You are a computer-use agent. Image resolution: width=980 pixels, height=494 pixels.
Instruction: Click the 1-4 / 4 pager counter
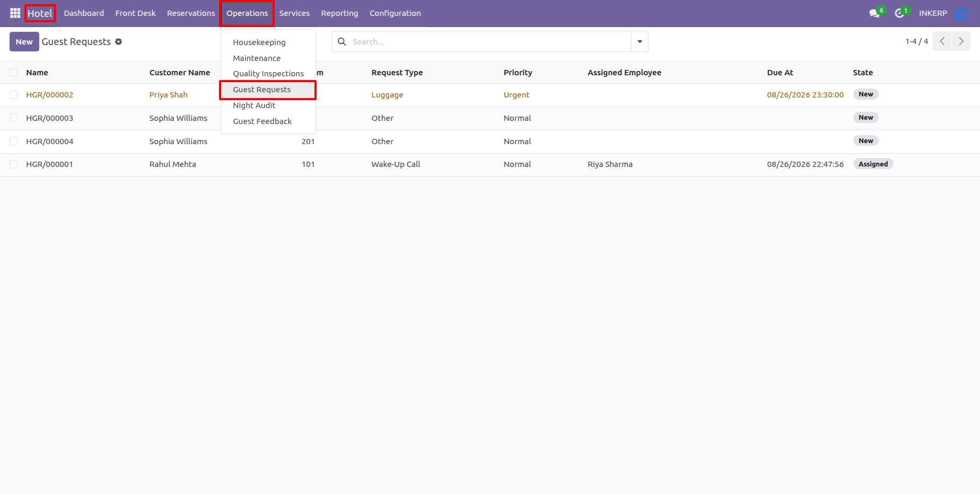tap(916, 41)
